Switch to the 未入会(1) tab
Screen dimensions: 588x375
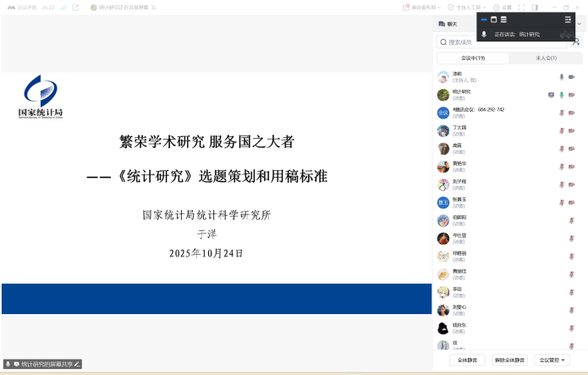coord(546,58)
